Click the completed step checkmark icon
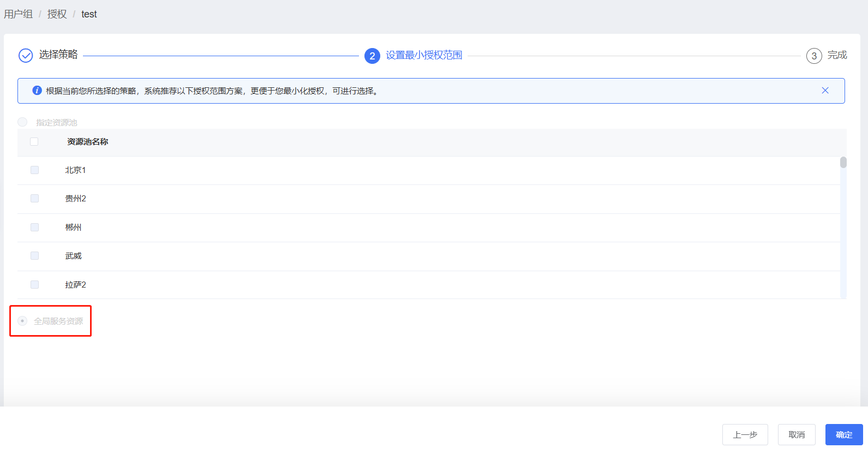Image resolution: width=868 pixels, height=454 pixels. (26, 56)
